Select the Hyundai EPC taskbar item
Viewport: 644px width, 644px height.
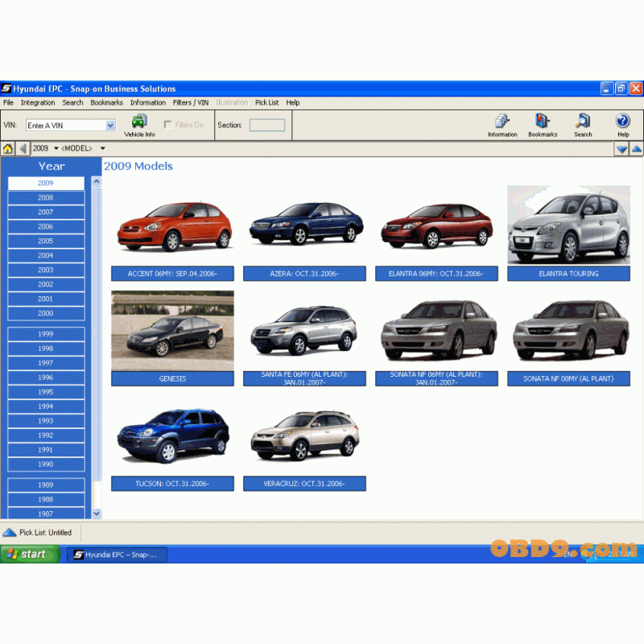(x=117, y=555)
